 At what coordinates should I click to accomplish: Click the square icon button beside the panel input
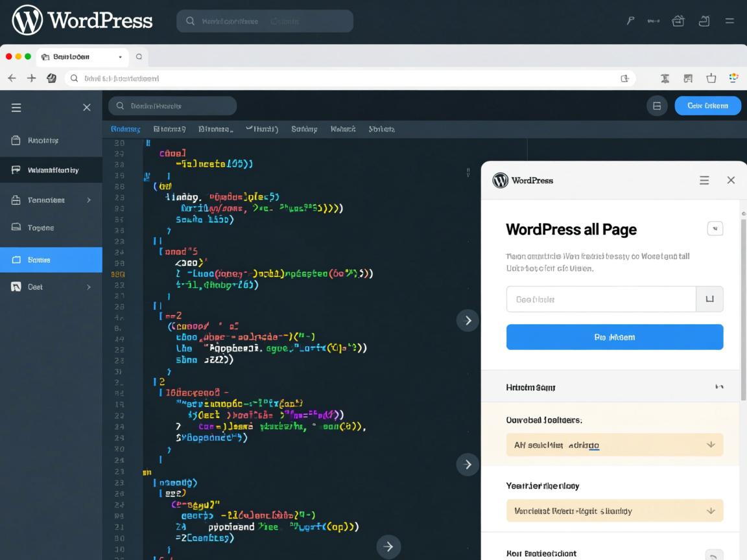tap(709, 299)
